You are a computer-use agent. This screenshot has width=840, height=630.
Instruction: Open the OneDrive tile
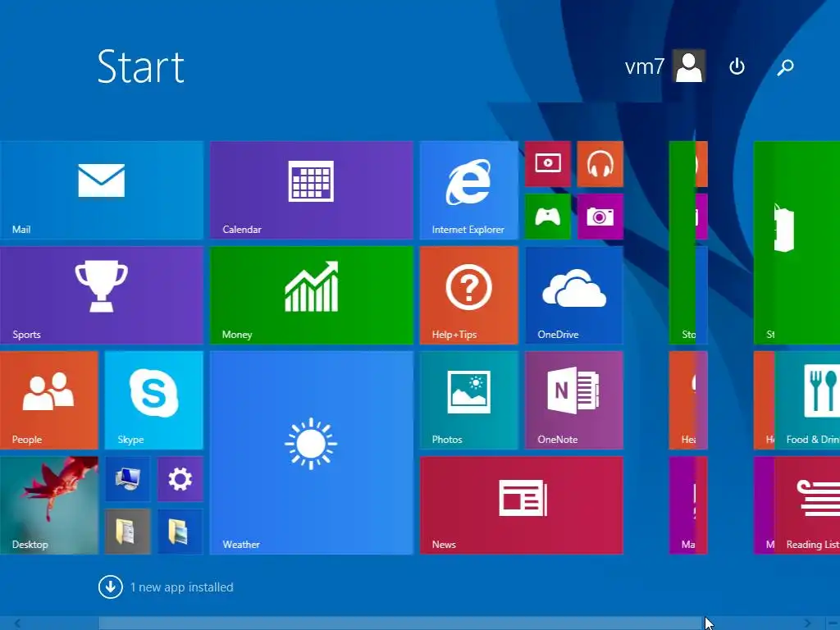pos(573,295)
